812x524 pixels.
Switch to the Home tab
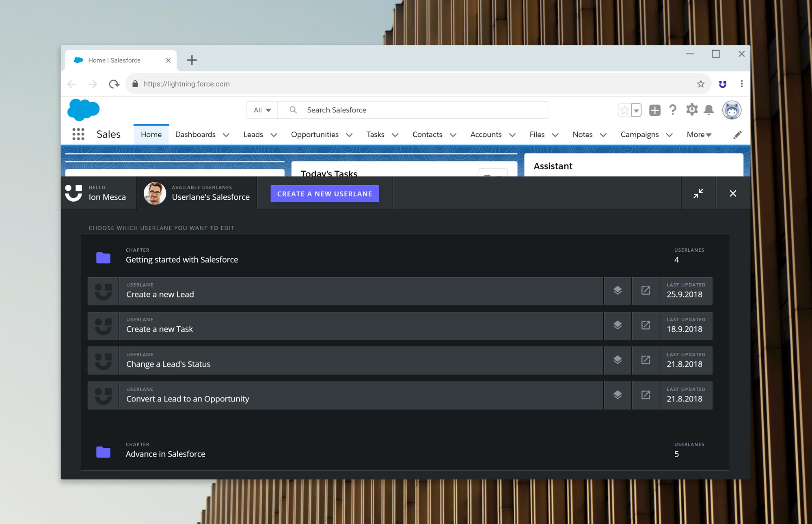[x=151, y=135]
